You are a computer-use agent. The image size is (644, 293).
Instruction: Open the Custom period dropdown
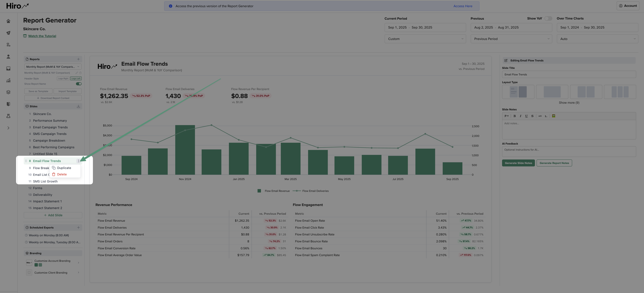425,39
